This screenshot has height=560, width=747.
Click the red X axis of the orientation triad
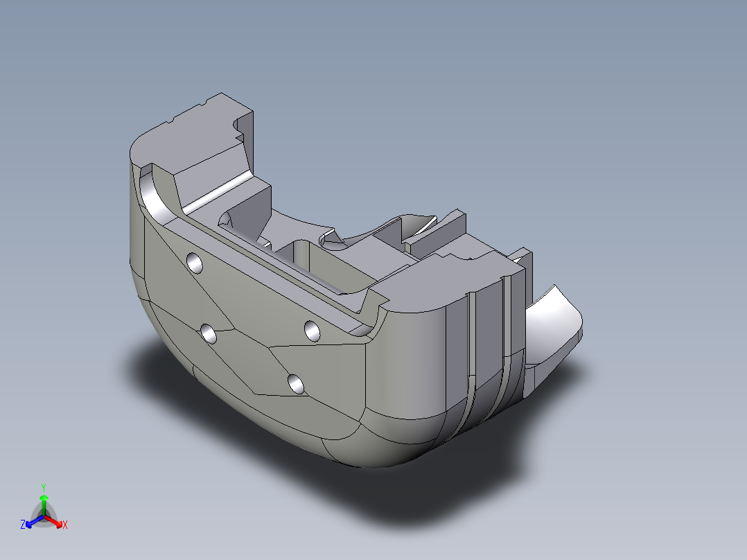click(54, 521)
